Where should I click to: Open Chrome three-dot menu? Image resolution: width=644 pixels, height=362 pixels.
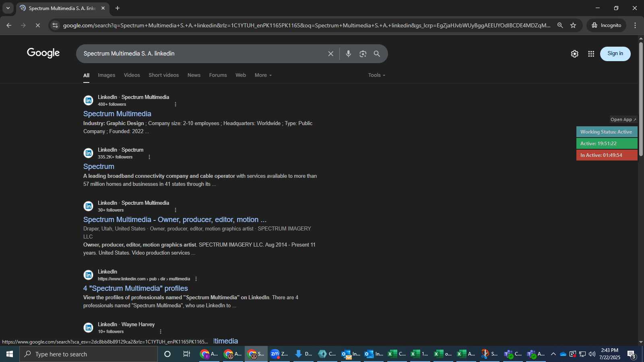pos(635,25)
